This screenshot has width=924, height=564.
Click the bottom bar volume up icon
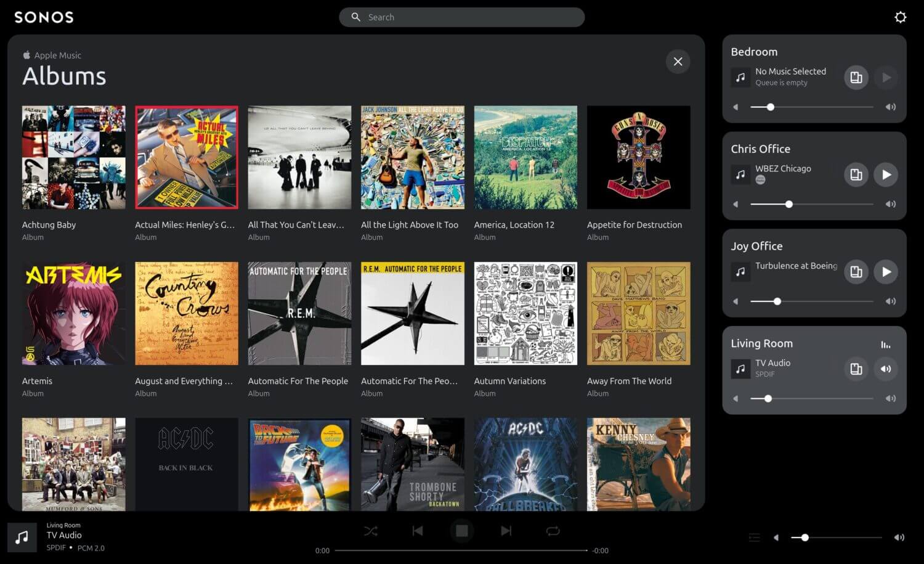coord(899,537)
